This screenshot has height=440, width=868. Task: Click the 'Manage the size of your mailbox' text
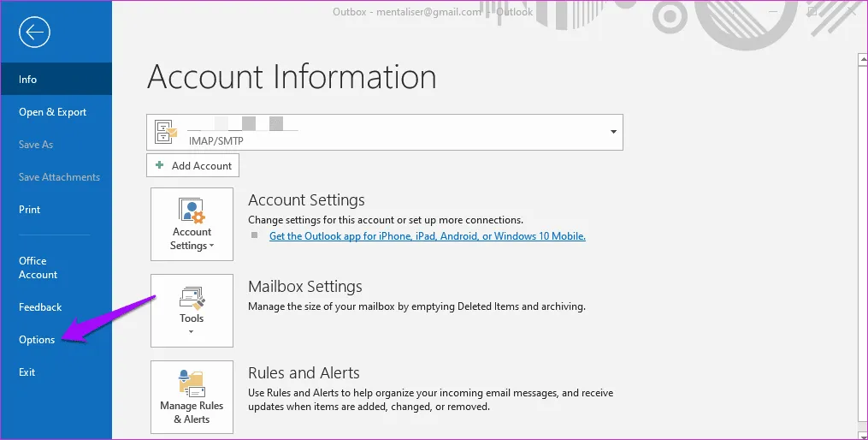coord(416,306)
